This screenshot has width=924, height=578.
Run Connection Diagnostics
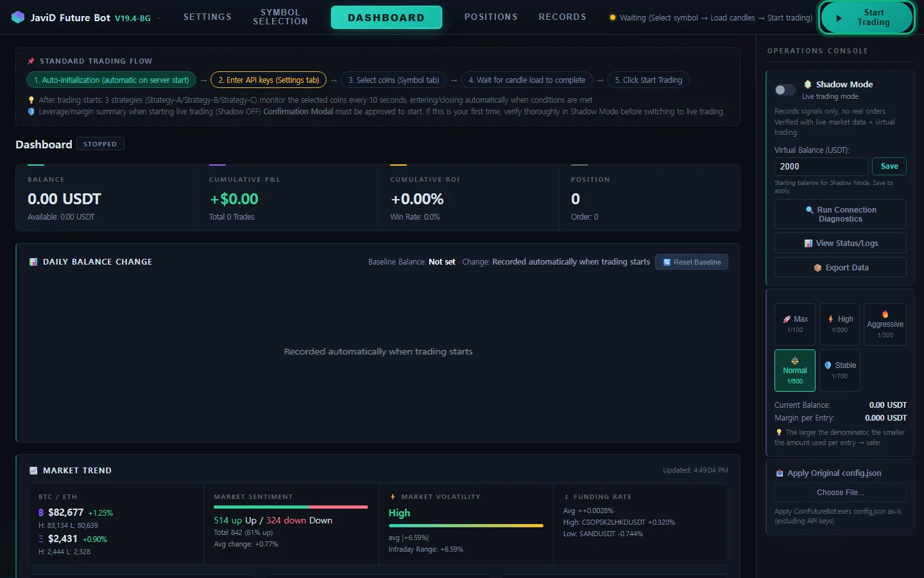coord(841,215)
